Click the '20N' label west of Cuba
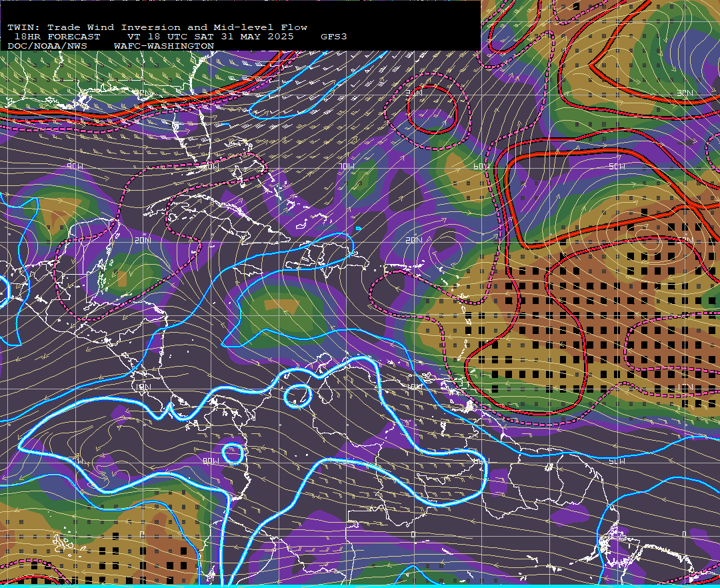 coord(143,240)
